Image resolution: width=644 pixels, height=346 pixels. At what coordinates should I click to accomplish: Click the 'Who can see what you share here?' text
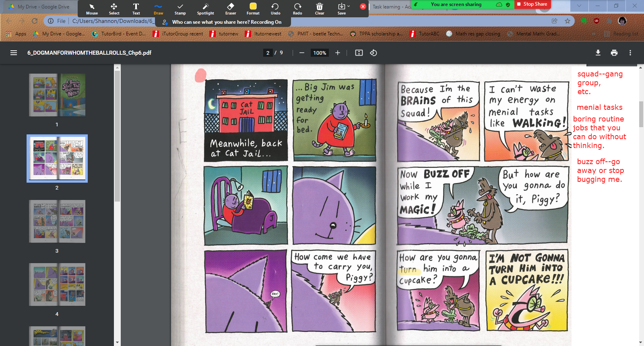(211, 22)
